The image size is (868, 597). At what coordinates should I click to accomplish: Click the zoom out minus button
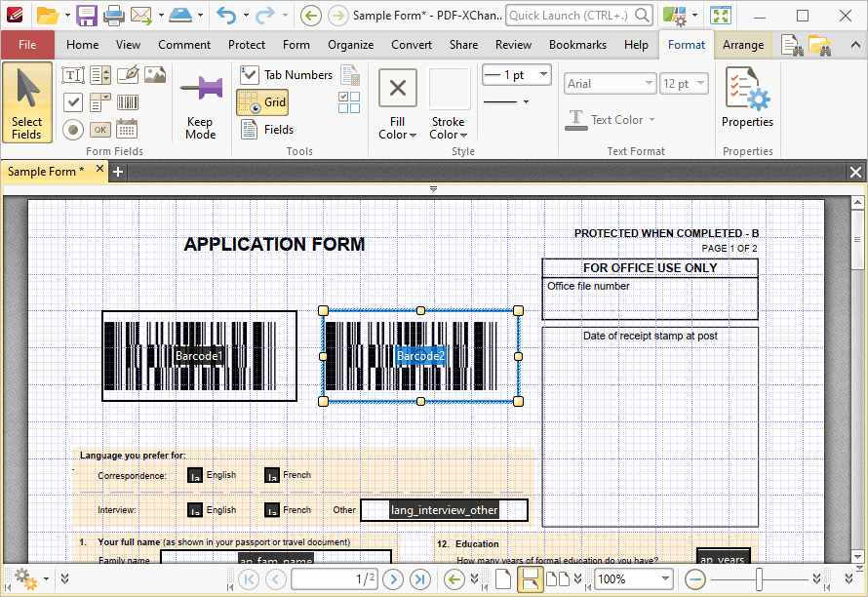pyautogui.click(x=694, y=579)
